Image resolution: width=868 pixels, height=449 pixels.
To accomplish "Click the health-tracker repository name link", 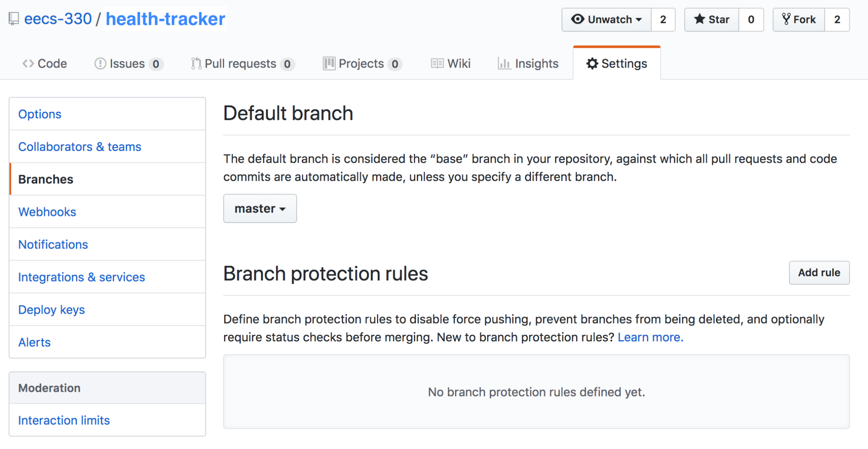I will (165, 19).
